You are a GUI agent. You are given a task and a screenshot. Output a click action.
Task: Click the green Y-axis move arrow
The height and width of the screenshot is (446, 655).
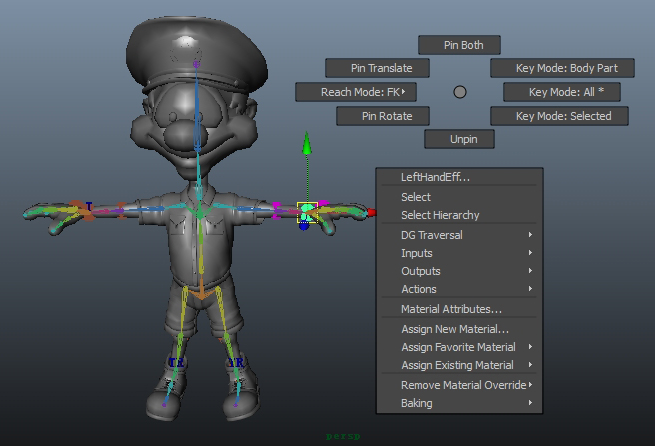307,143
